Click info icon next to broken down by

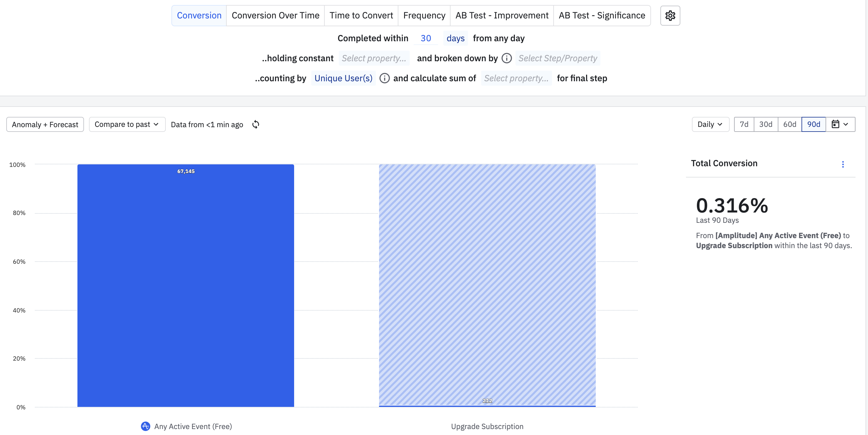pyautogui.click(x=506, y=58)
